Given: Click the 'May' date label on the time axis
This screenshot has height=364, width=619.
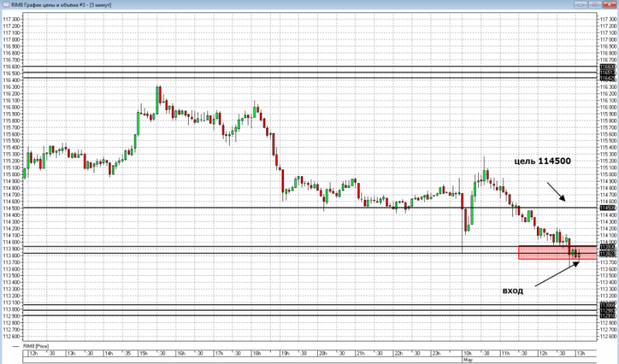Looking at the screenshot, I should (468, 359).
